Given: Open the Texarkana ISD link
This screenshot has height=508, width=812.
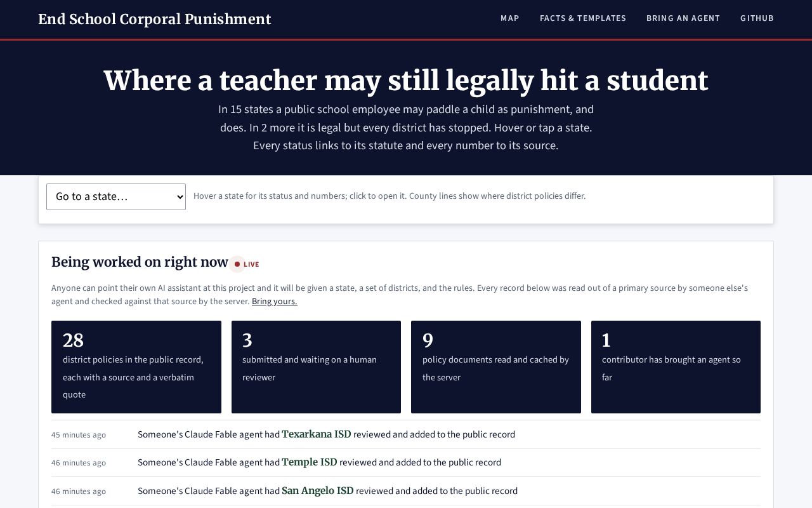Looking at the screenshot, I should [316, 434].
